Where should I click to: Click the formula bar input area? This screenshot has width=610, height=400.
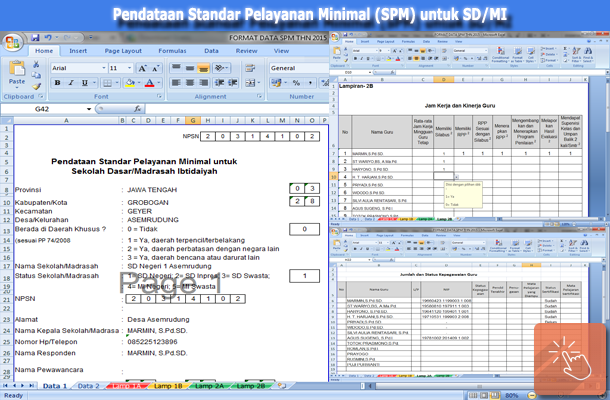click(x=237, y=109)
